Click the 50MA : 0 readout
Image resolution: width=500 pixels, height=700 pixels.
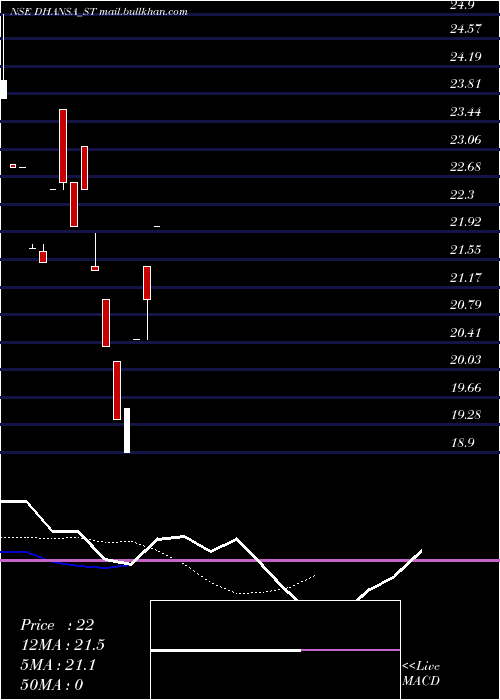tap(51, 685)
